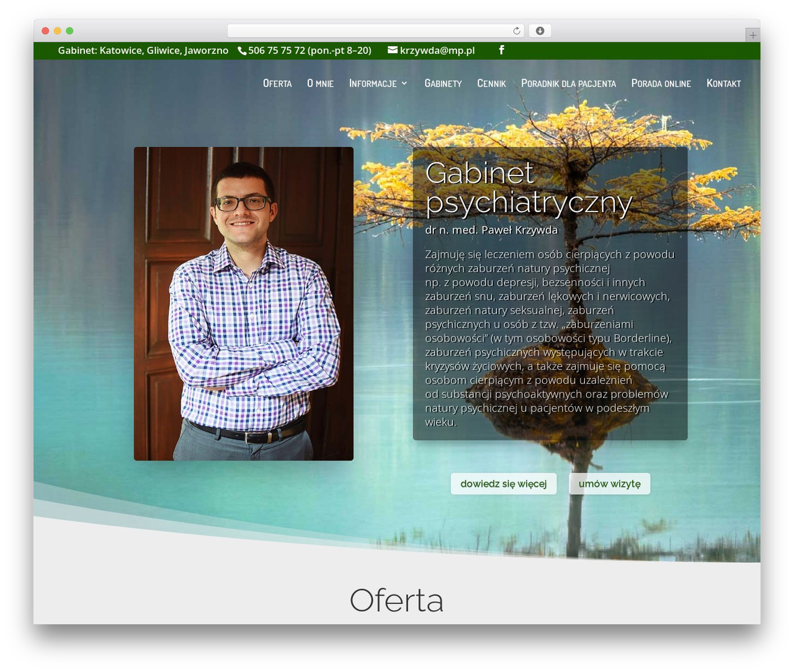Click 'Gabinet: Katowice, Gliwice, Jaworzno' text

coord(143,50)
